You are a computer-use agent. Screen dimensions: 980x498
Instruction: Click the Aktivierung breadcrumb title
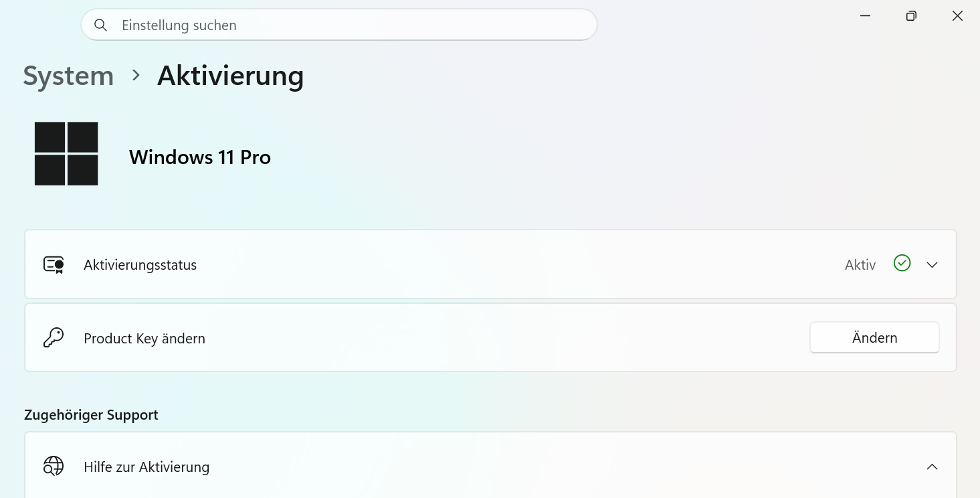point(231,76)
